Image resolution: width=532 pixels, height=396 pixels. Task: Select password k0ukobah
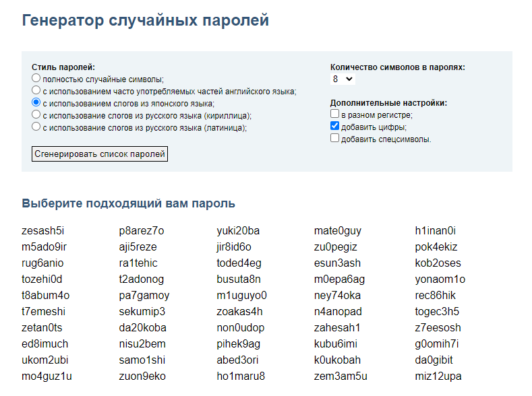(x=338, y=360)
